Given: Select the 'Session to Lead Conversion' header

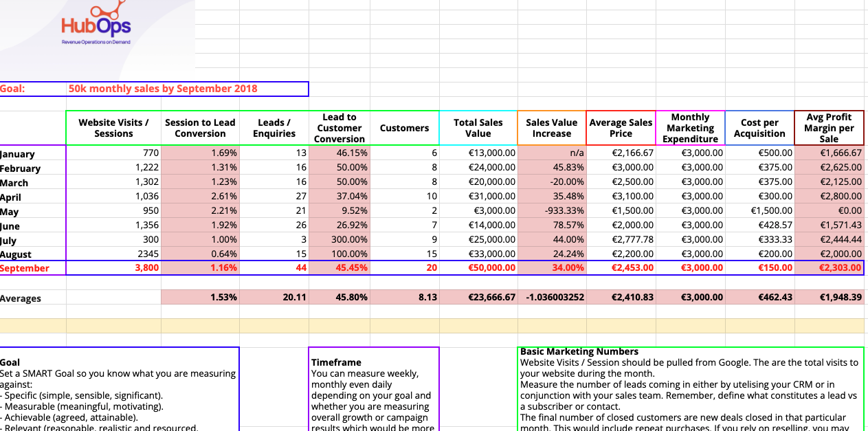Looking at the screenshot, I should pyautogui.click(x=200, y=126).
